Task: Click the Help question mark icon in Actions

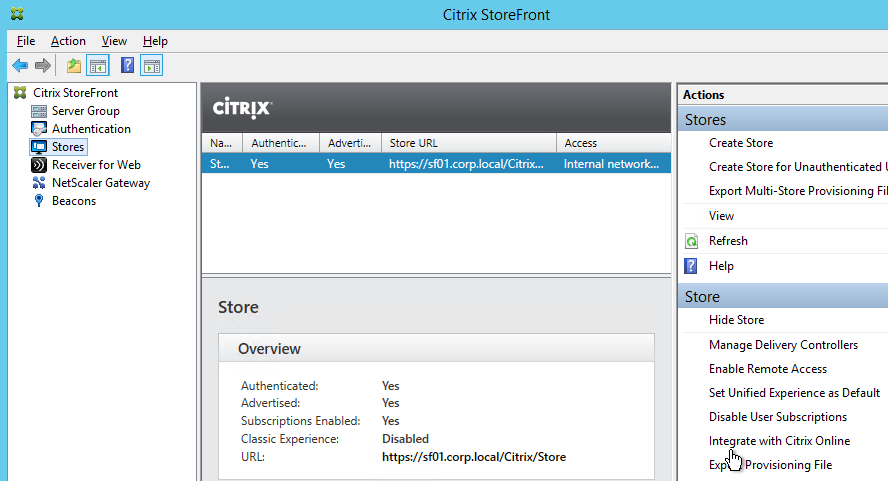Action: [691, 266]
